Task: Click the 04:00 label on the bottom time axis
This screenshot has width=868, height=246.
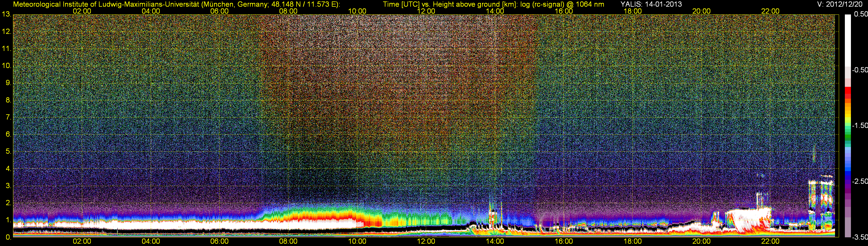Action: [x=151, y=241]
